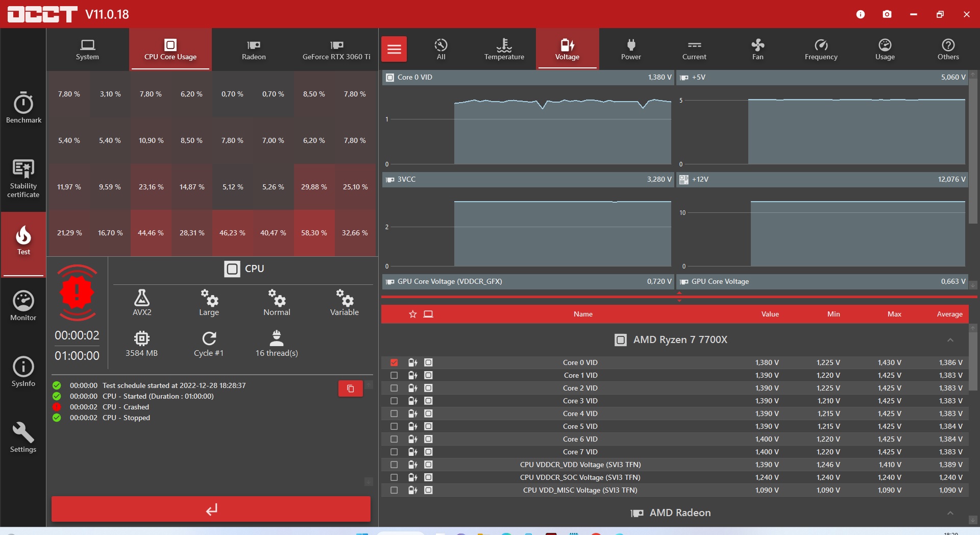Open the Radeon tab
Viewport: 980px width, 535px height.
[x=254, y=49]
